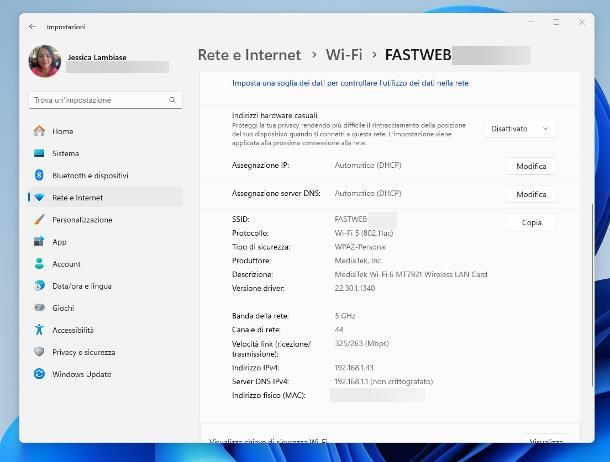
Task: Select Bluetooth e dispositivi in sidebar
Action: [x=105, y=175]
